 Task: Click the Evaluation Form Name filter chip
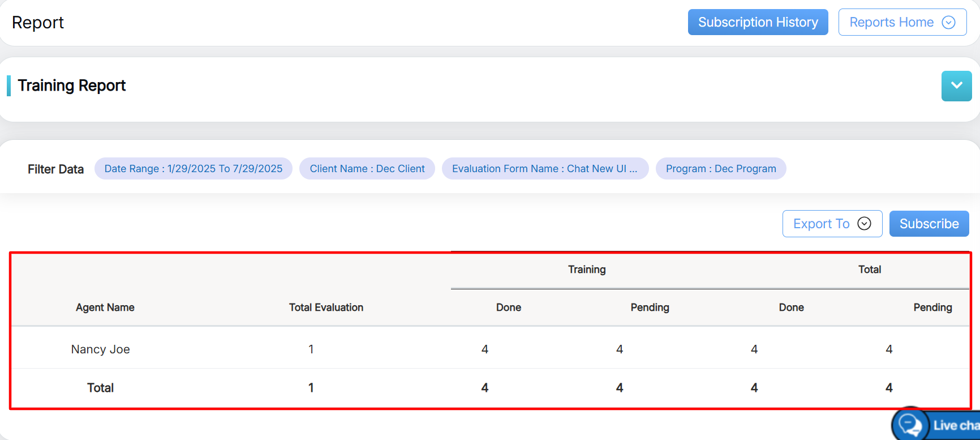[x=544, y=169]
